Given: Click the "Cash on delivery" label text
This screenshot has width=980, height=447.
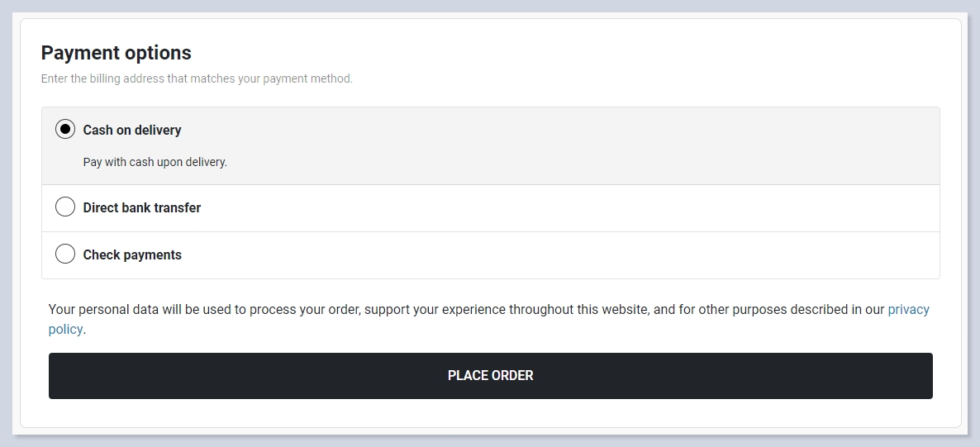Looking at the screenshot, I should coord(132,130).
